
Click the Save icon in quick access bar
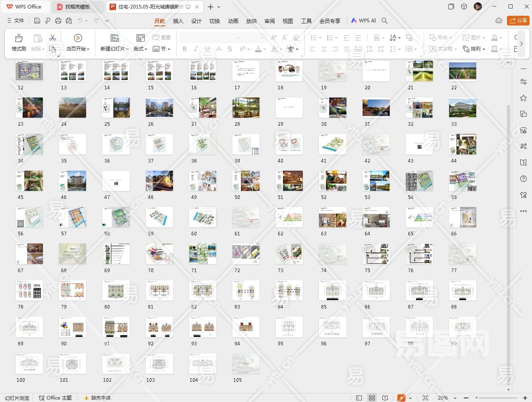click(x=37, y=21)
